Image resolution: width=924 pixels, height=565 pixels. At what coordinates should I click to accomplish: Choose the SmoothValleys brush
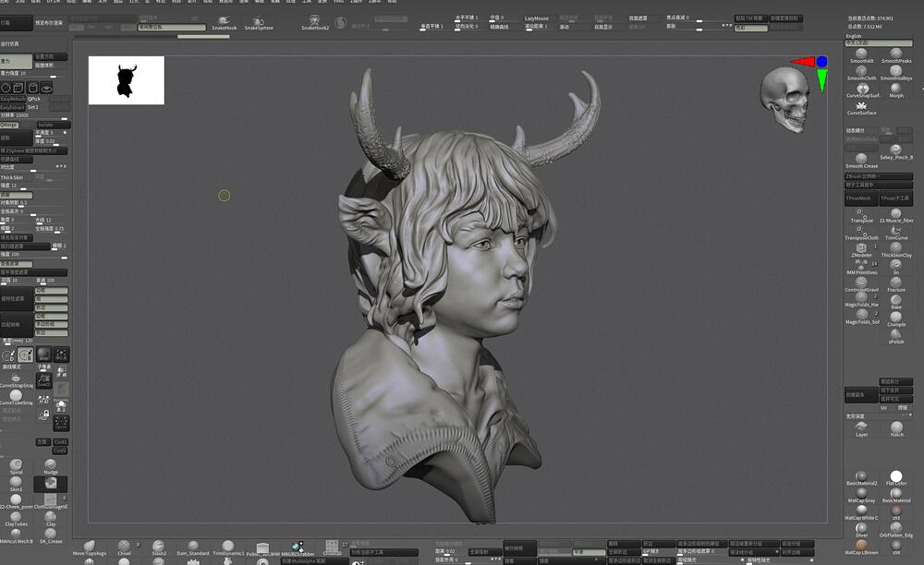[896, 73]
